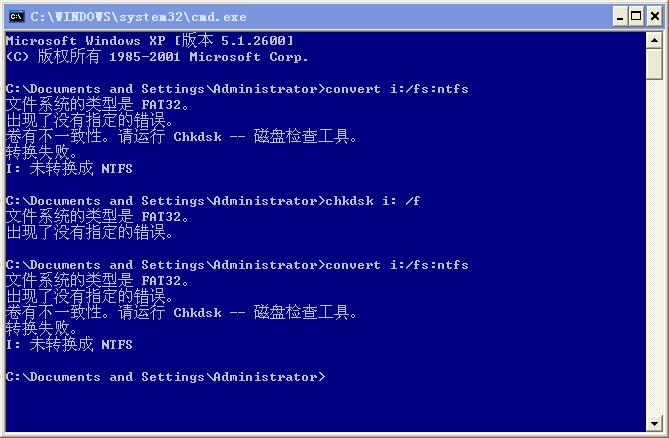Click the C:\WINDOWS\system32\cmd.exe title bar text
Image resolution: width=669 pixels, height=438 pixels.
(x=138, y=17)
